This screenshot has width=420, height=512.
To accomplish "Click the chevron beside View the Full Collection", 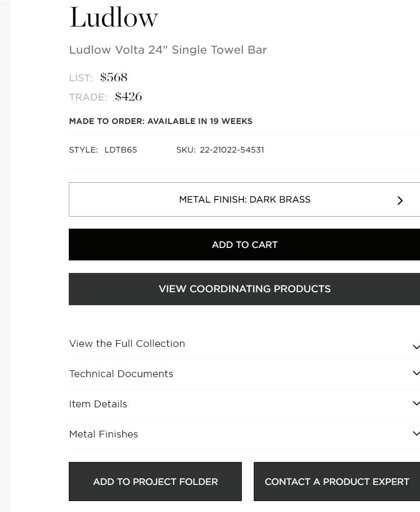I will pyautogui.click(x=416, y=347).
